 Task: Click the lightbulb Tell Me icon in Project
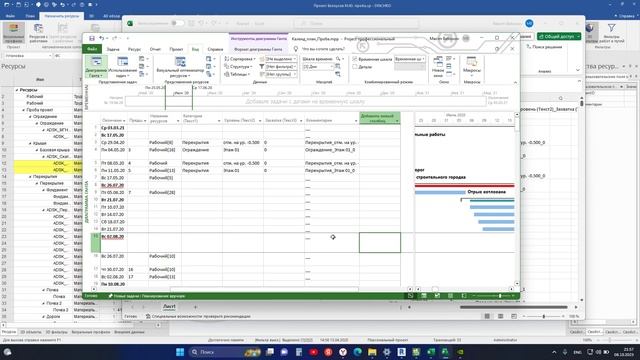click(x=296, y=49)
